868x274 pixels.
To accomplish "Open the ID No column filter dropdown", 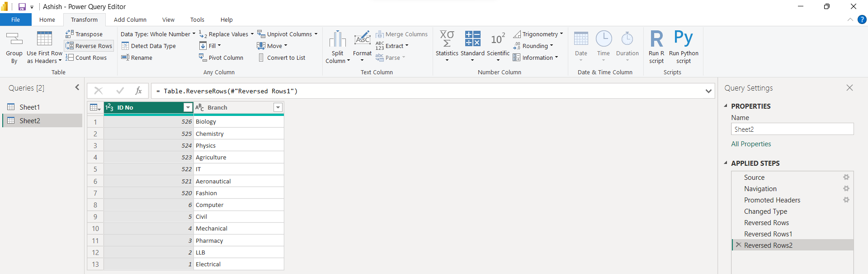I will (x=188, y=107).
